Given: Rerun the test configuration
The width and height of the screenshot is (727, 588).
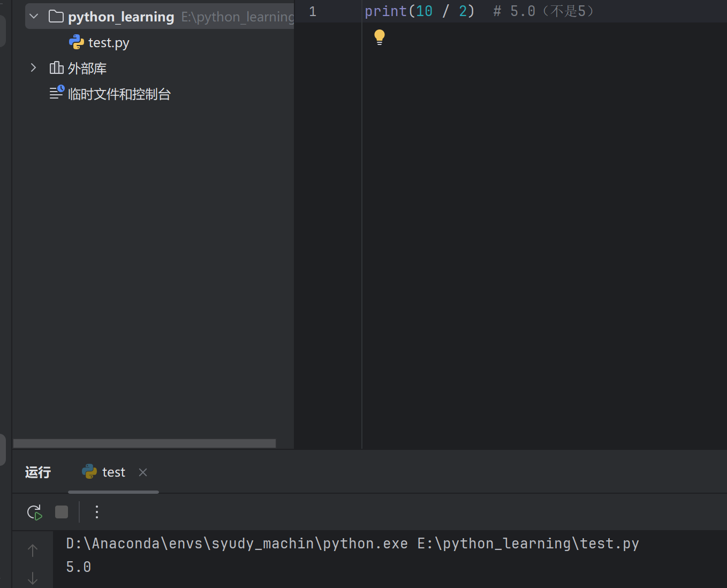Looking at the screenshot, I should click(x=35, y=512).
